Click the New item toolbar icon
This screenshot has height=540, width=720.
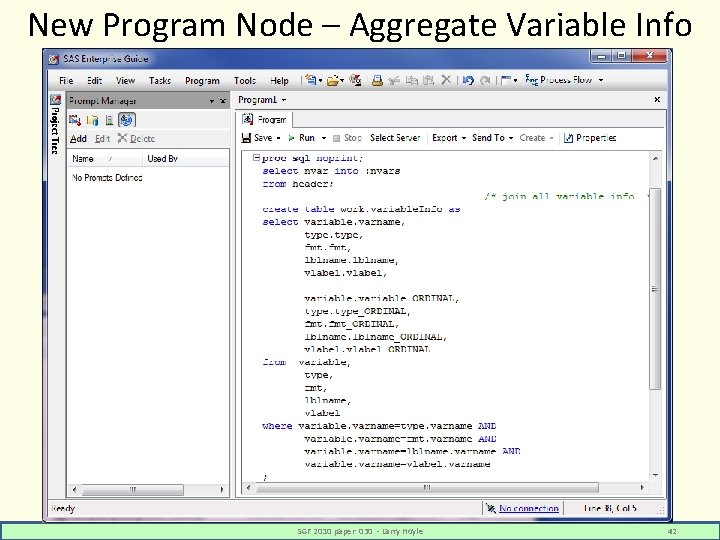[311, 80]
